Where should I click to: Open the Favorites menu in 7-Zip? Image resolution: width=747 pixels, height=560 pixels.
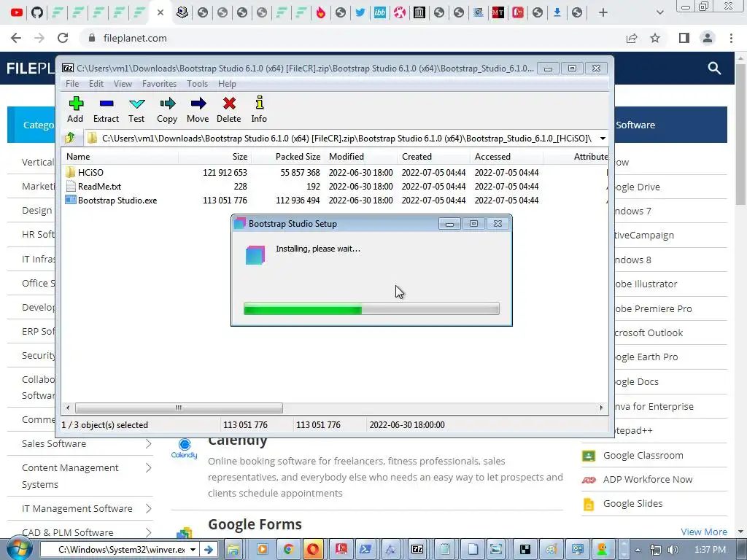159,84
